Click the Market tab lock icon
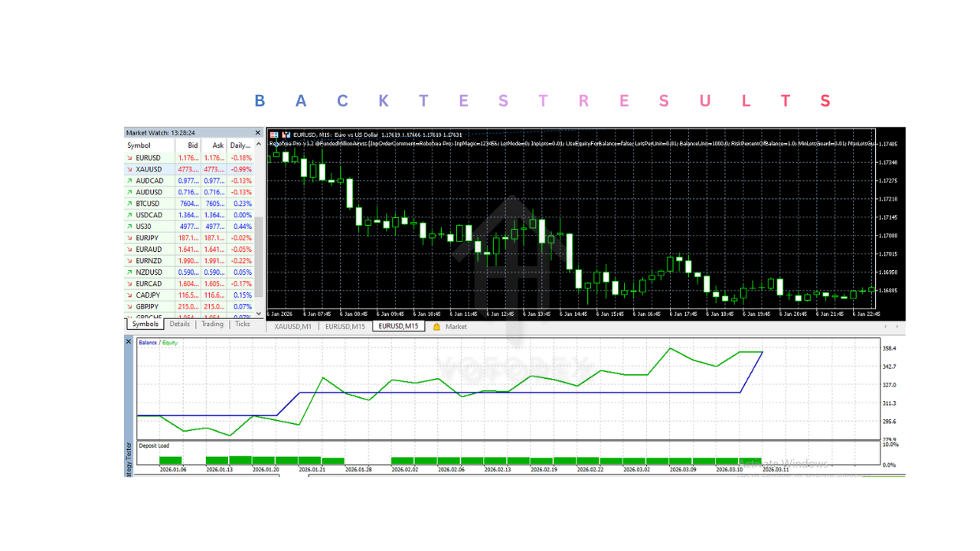 coord(436,327)
